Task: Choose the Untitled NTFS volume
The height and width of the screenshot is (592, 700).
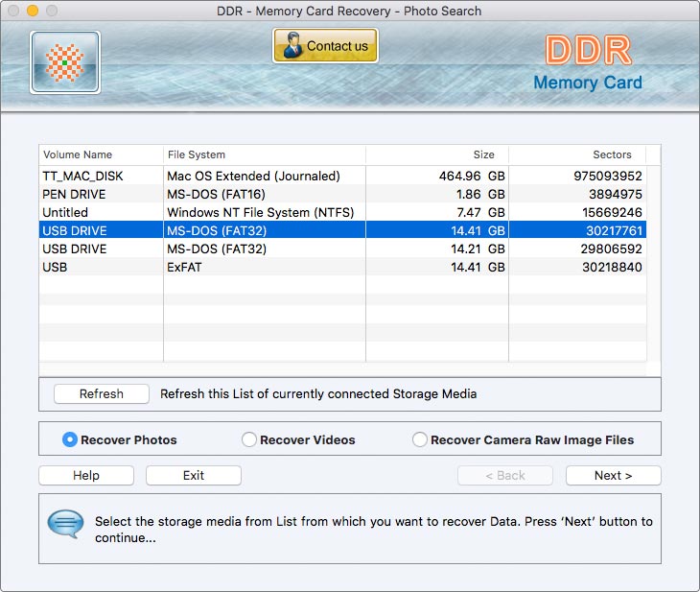Action: point(341,212)
